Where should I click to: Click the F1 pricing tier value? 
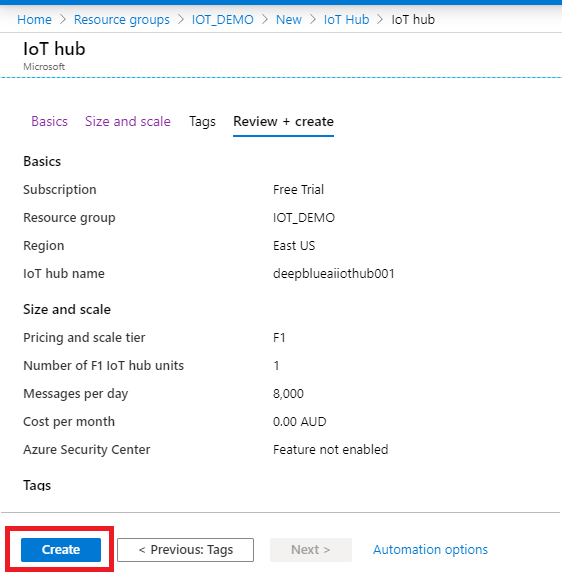point(279,338)
